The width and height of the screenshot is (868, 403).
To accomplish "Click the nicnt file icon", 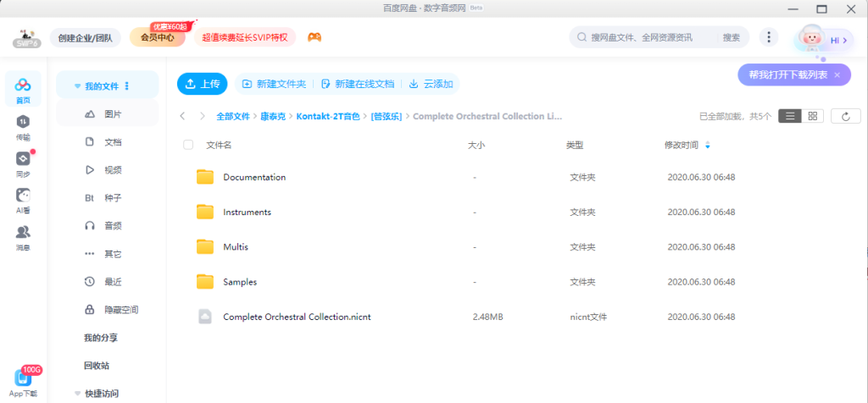I will pos(205,316).
